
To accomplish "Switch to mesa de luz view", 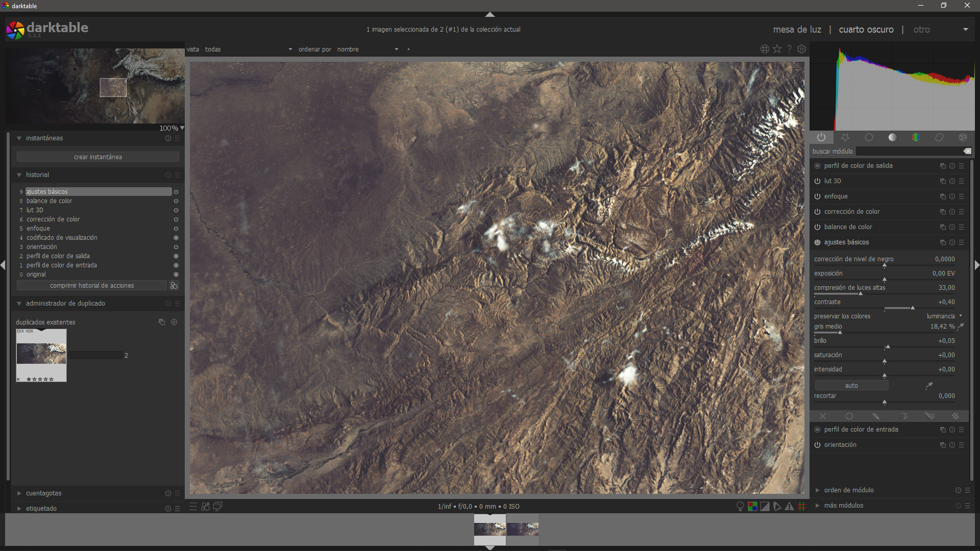I will [797, 30].
